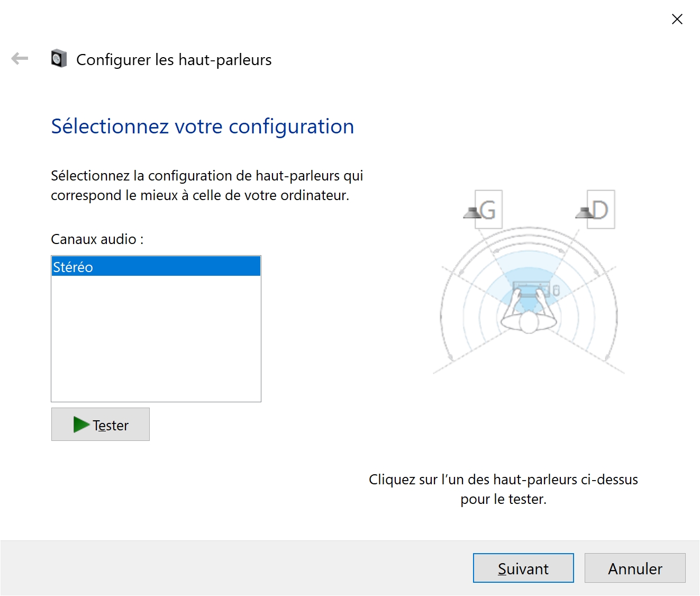This screenshot has width=700, height=596.
Task: Start the sound test with the Tester button
Action: tap(101, 424)
